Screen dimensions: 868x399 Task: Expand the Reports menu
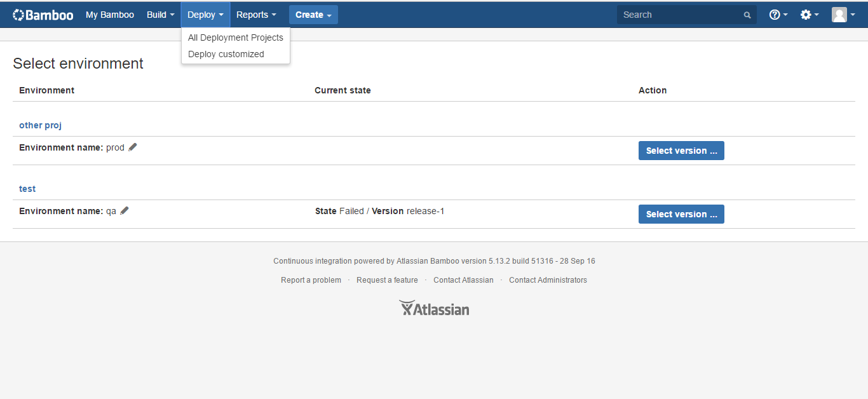(256, 15)
